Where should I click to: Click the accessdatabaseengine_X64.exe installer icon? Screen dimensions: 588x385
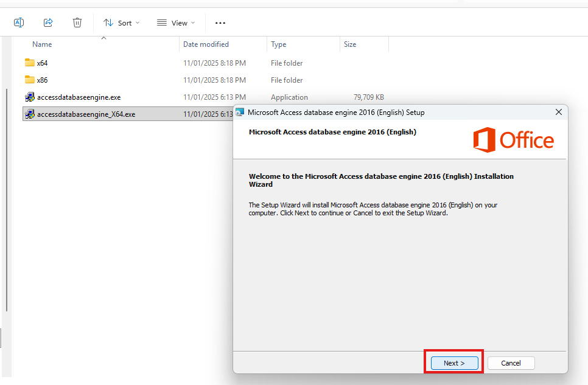click(30, 114)
